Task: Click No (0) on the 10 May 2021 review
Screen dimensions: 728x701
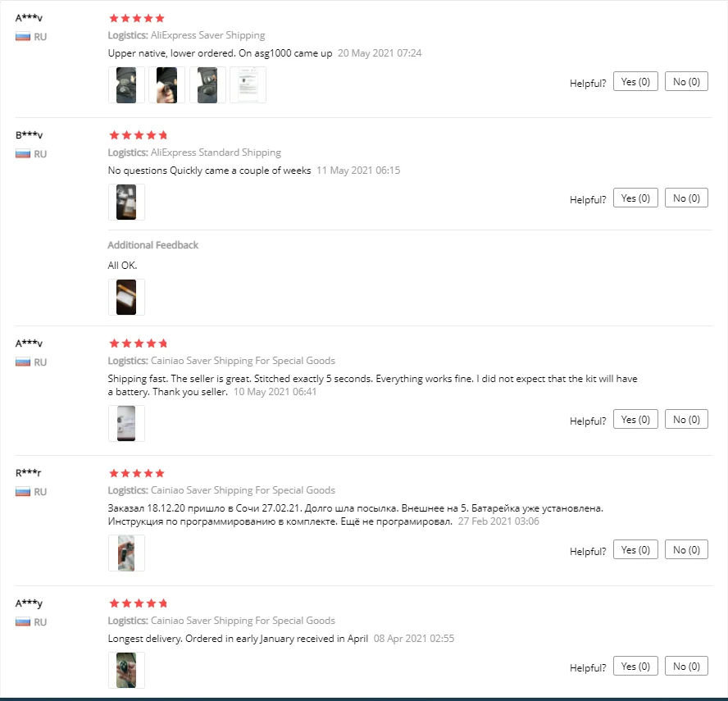Action: [686, 420]
